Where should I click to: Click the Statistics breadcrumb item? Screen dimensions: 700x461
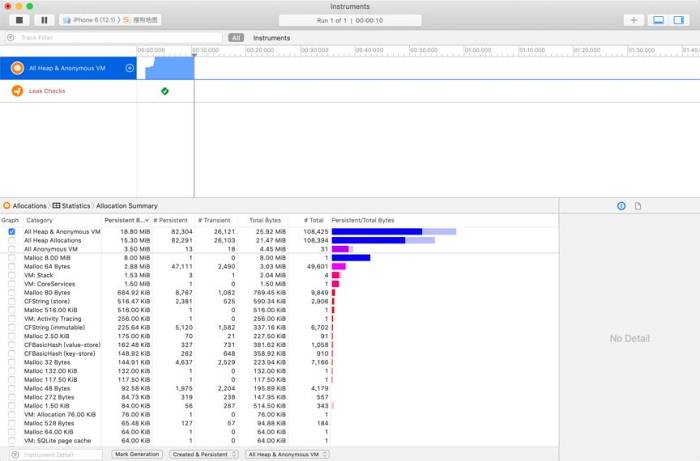point(76,206)
